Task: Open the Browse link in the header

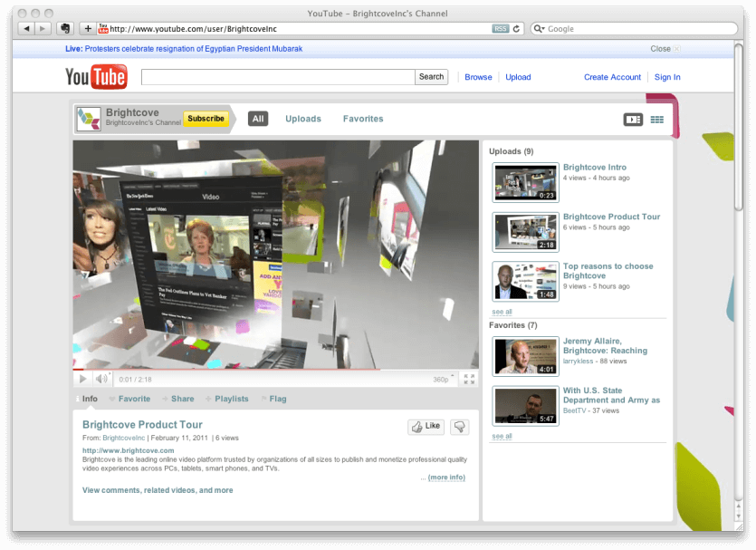Action: (478, 77)
